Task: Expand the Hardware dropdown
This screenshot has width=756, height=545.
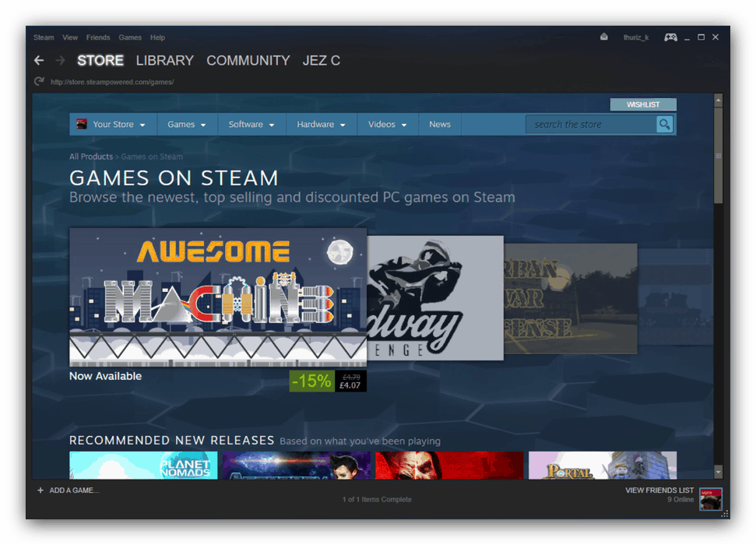Action: 321,125
